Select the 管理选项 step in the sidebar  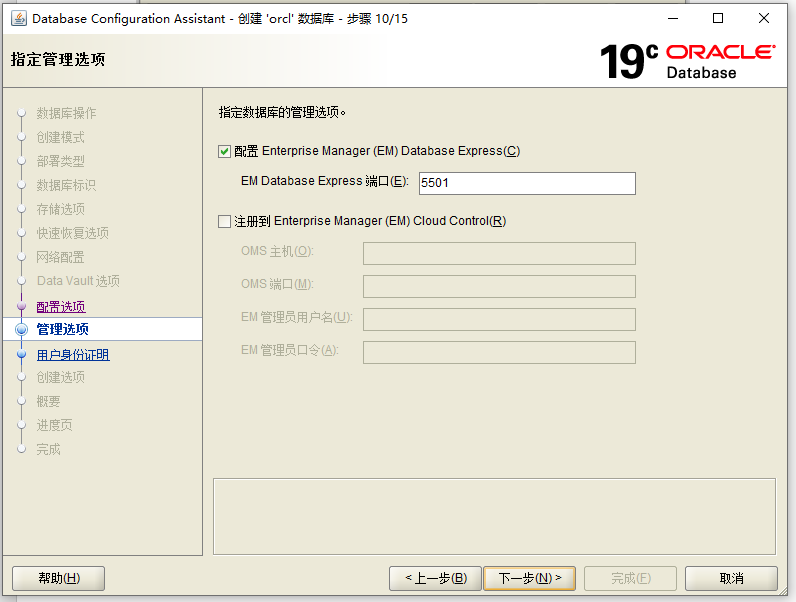click(x=62, y=329)
